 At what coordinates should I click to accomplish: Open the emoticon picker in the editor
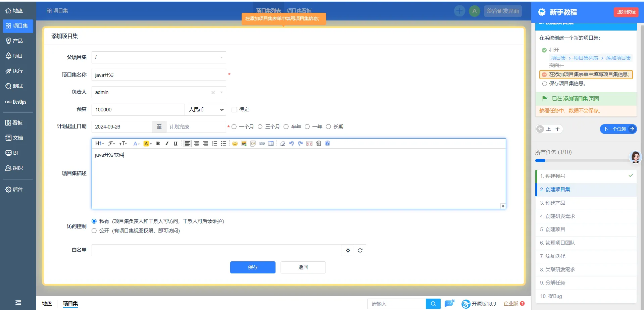point(235,144)
